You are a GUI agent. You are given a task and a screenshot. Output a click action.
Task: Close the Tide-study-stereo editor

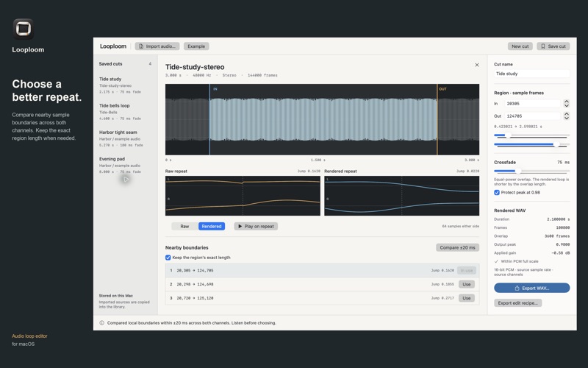(x=476, y=65)
